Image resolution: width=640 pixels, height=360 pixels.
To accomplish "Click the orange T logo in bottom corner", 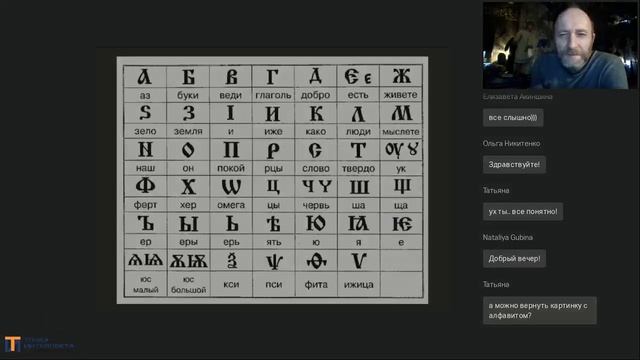I will pyautogui.click(x=13, y=344).
